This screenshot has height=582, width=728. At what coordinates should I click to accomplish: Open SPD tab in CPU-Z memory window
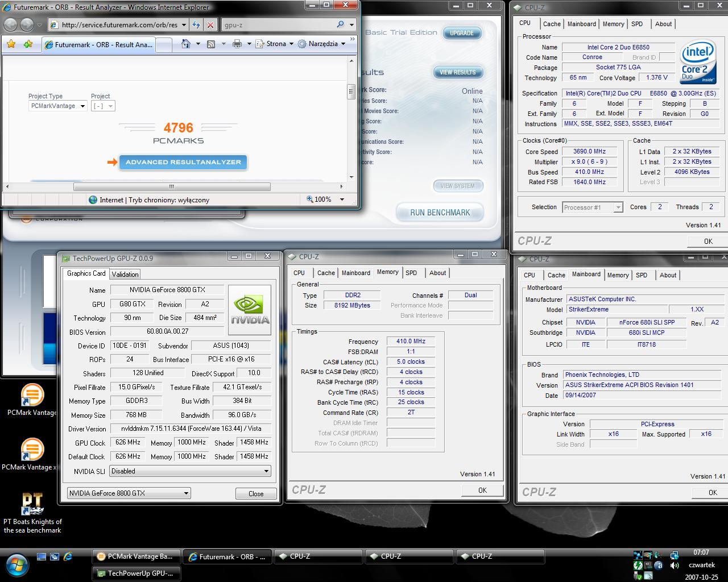(x=411, y=273)
